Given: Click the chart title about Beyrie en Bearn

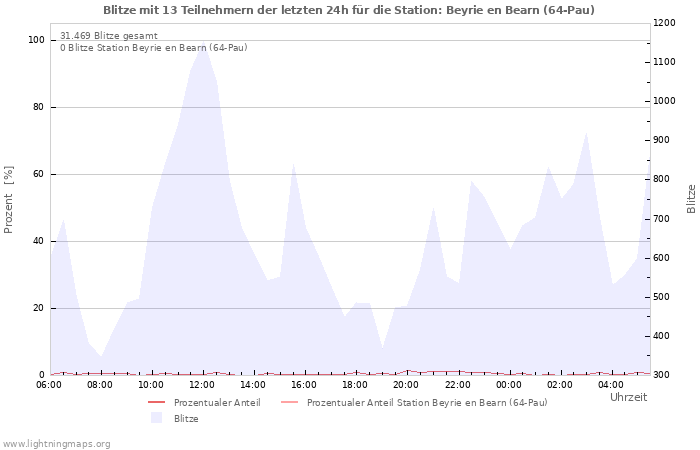Looking at the screenshot, I should [x=349, y=10].
